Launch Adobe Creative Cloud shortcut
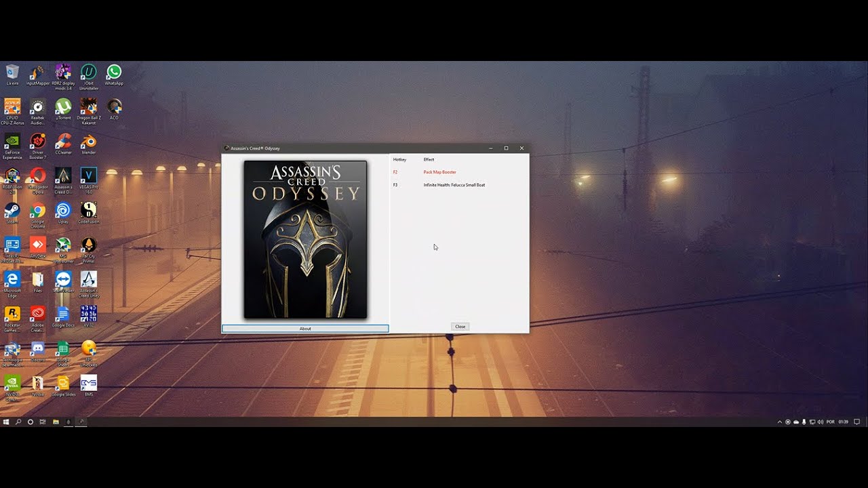The width and height of the screenshot is (868, 488). [37, 319]
